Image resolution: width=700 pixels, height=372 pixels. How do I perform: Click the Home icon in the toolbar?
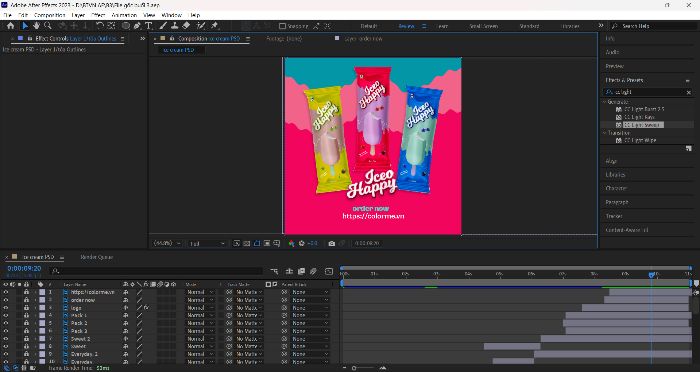(10, 26)
